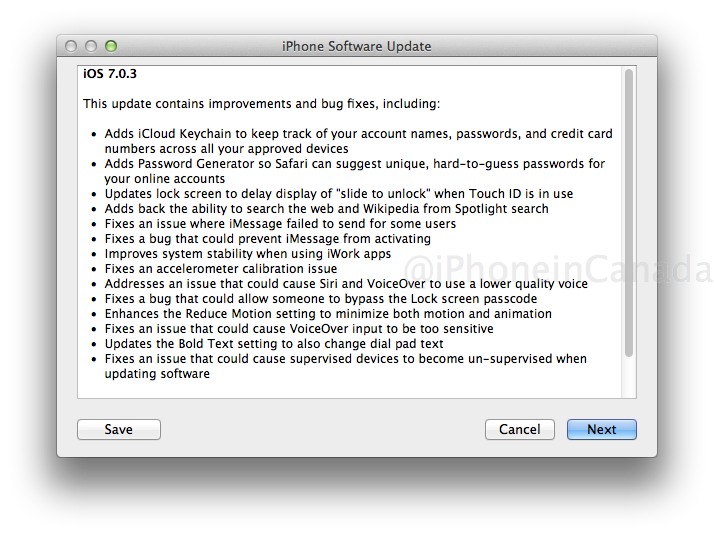The image size is (714, 536).
Task: Click the accelerometer calibration issue line
Action: point(221,269)
